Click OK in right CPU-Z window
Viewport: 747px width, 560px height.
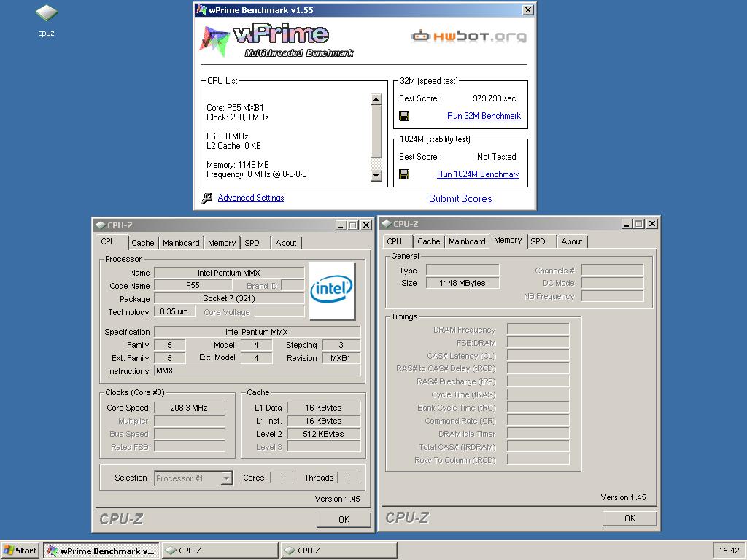(x=630, y=518)
